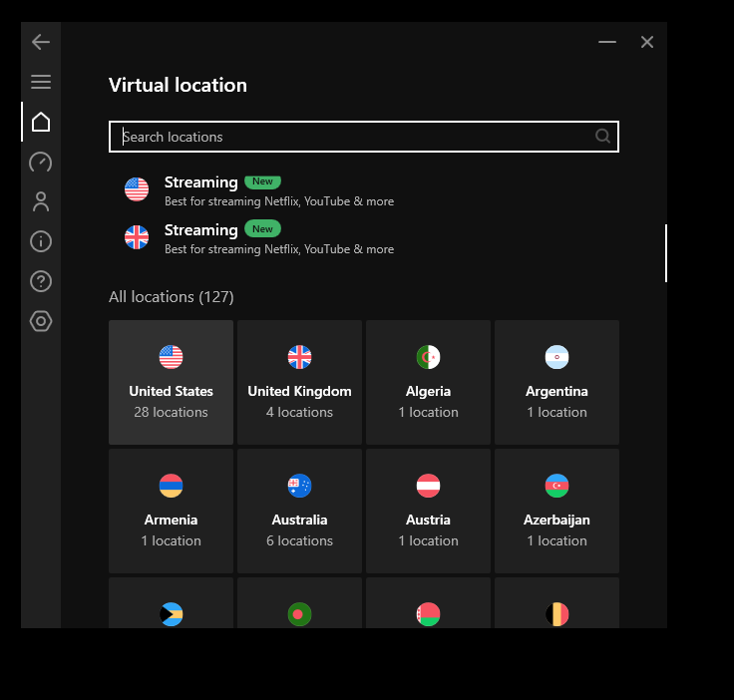Click the '6 locations' text under Australia

pos(299,540)
